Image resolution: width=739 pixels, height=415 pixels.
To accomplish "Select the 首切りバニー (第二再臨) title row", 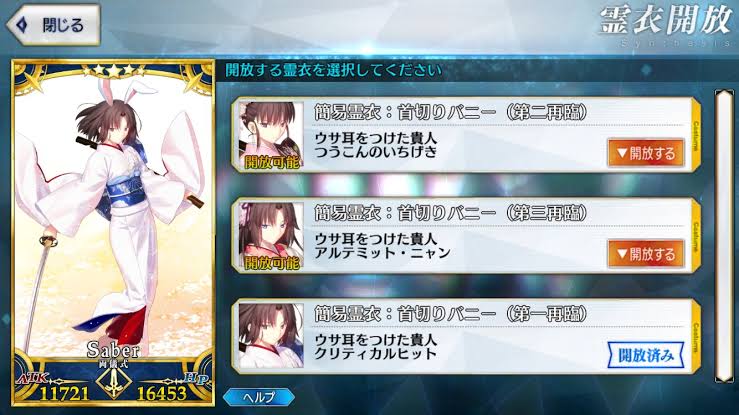I will [x=450, y=113].
